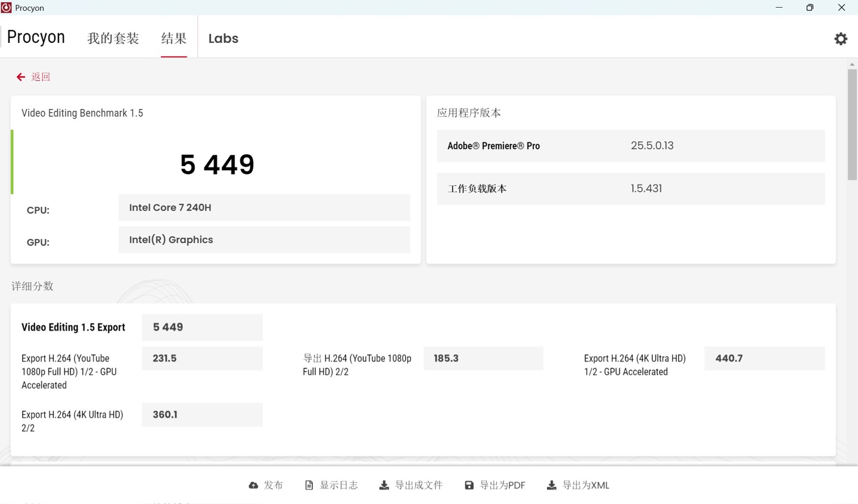
Task: Click the download icon for 导出为XML
Action: (x=552, y=486)
